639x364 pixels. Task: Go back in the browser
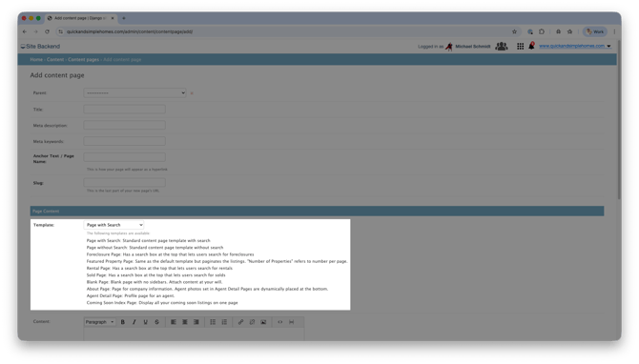25,31
